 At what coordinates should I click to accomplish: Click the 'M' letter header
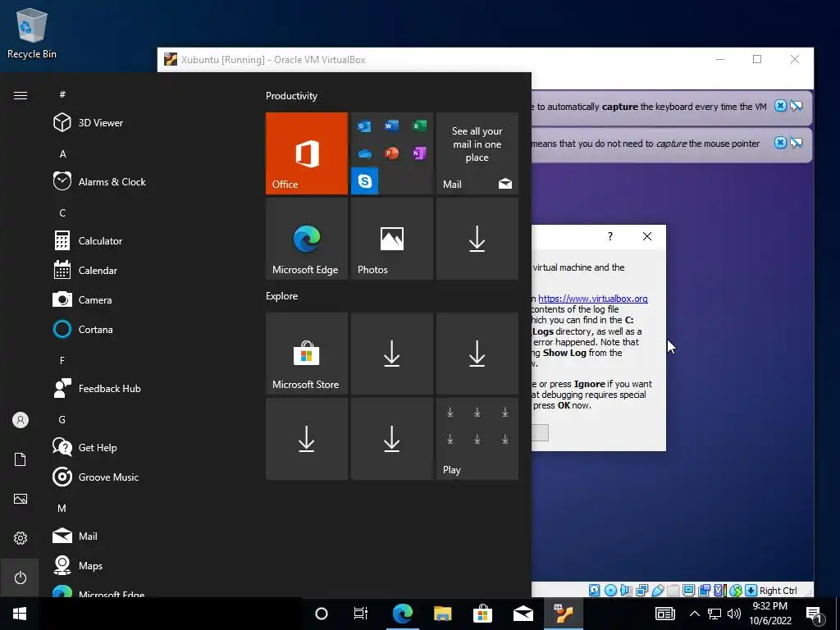point(62,508)
